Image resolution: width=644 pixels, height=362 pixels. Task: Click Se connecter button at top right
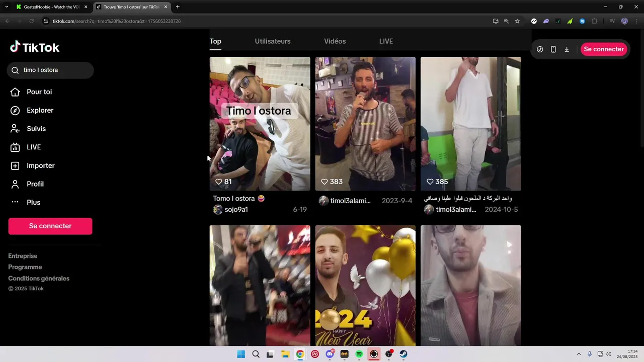(x=604, y=49)
